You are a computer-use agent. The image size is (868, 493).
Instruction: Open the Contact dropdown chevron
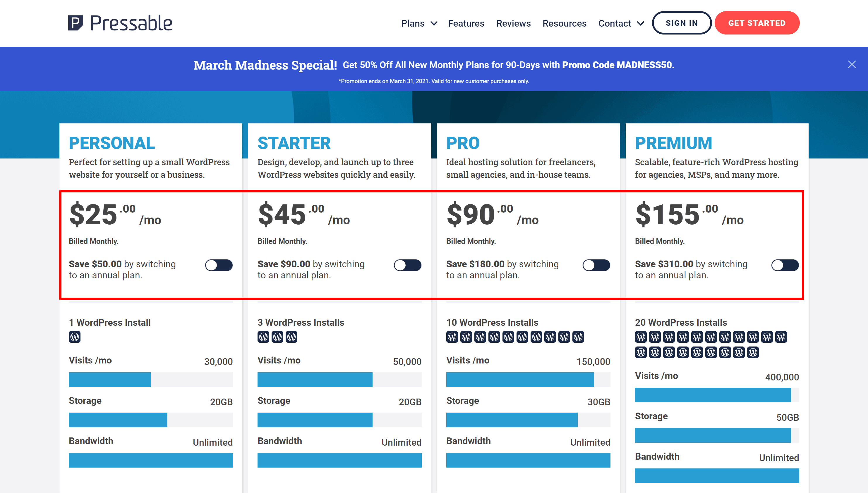pos(640,23)
